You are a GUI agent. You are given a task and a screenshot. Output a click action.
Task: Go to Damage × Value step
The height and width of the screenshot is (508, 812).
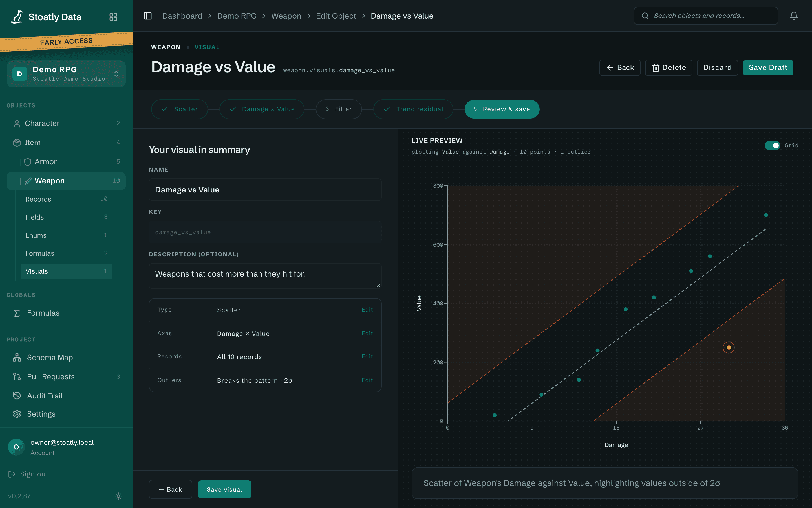pos(262,109)
